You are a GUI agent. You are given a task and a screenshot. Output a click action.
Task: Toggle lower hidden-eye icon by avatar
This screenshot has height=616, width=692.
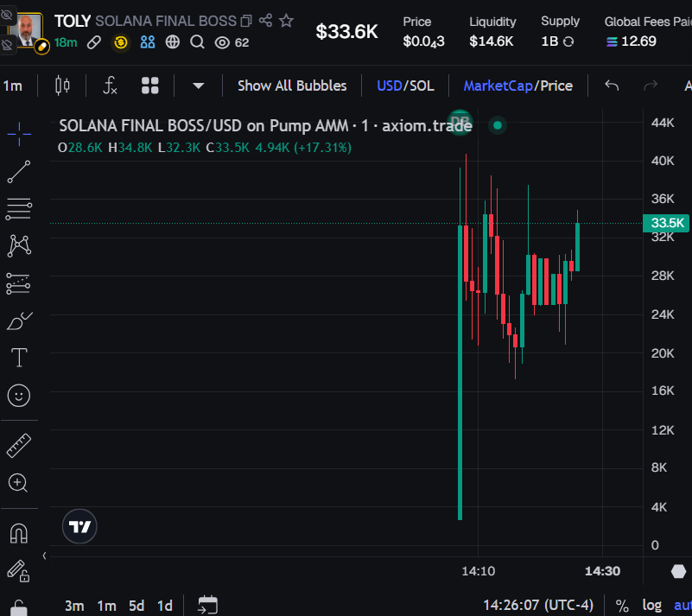click(7, 45)
